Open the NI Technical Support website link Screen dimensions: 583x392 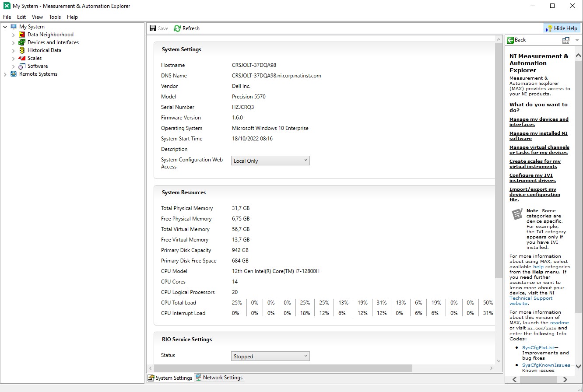(530, 298)
